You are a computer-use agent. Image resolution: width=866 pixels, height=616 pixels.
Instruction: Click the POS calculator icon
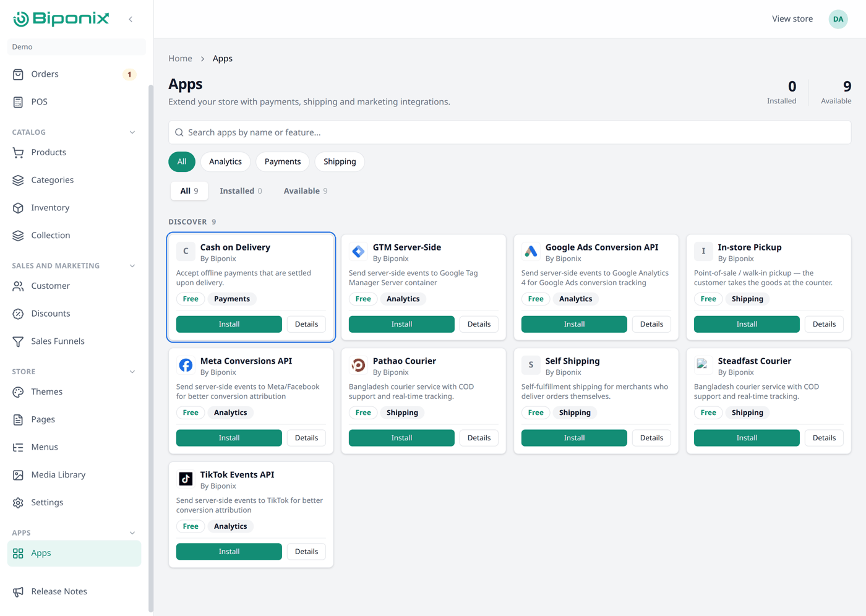click(18, 102)
